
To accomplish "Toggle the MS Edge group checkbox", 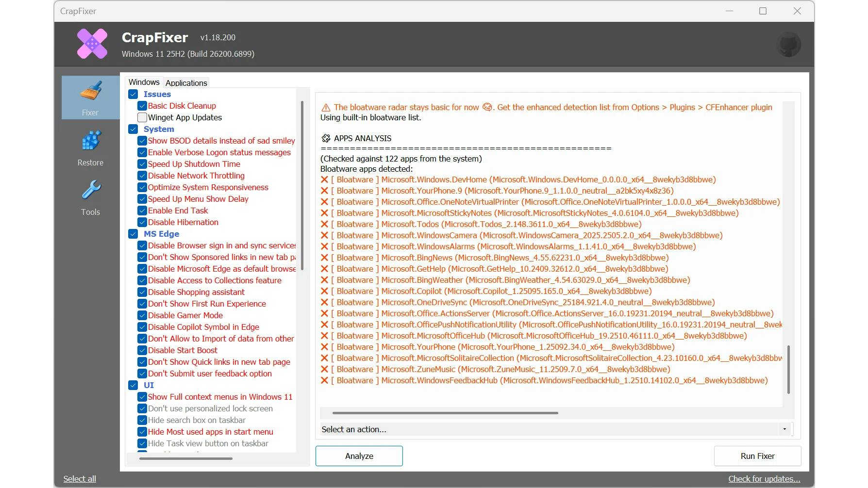I will [x=133, y=234].
